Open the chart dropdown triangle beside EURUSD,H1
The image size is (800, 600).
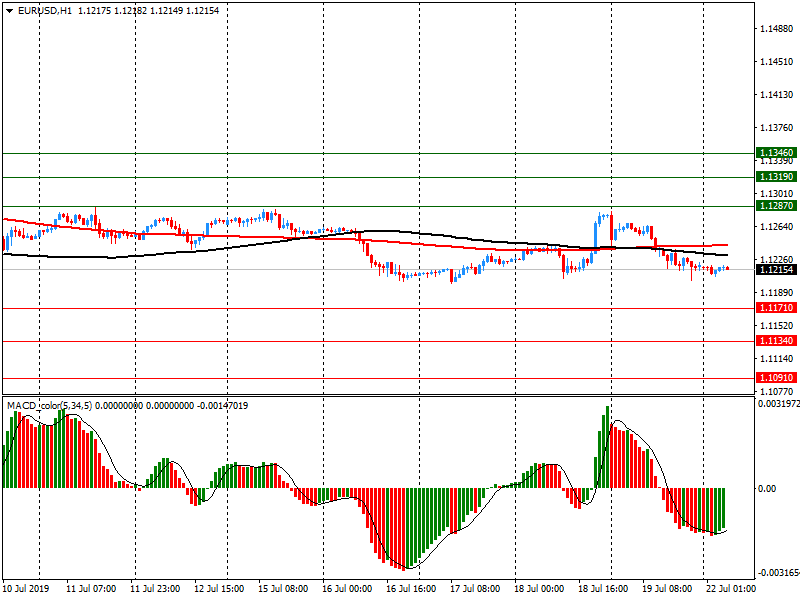(9, 11)
